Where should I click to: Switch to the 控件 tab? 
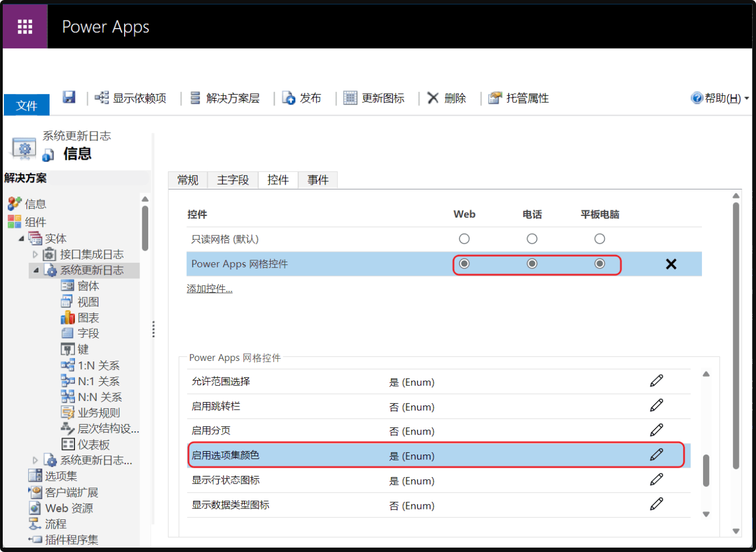[278, 180]
